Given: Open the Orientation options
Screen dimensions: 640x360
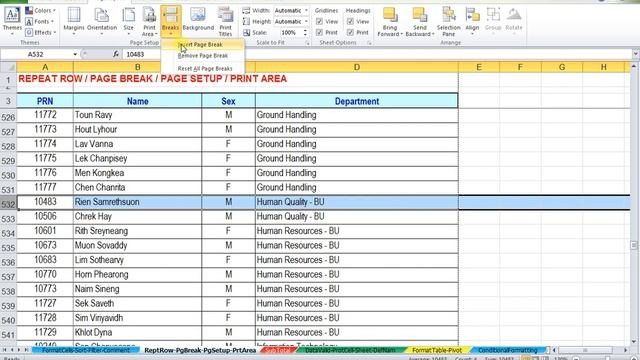Looking at the screenshot, I should pos(102,20).
